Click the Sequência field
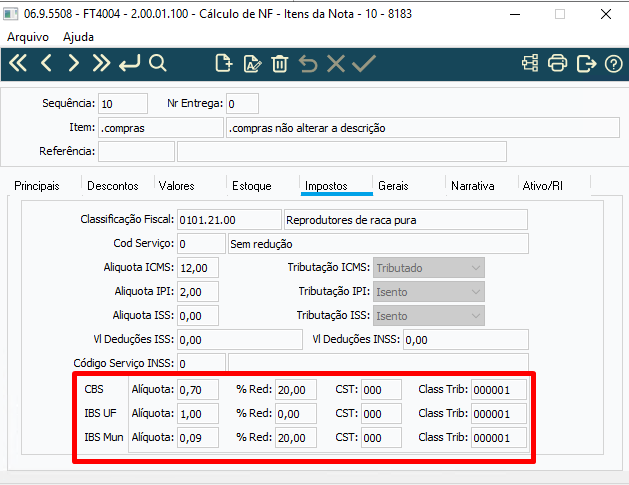The width and height of the screenshot is (629, 485). pyautogui.click(x=123, y=104)
